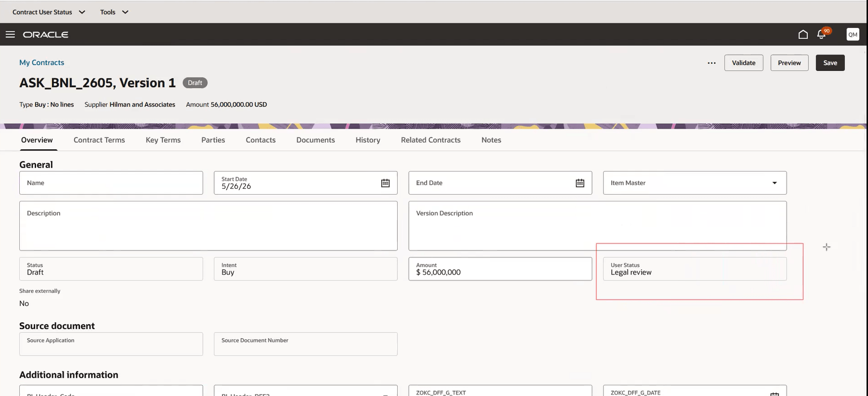This screenshot has height=396, width=868.
Task: Click the header amount 56,000,000.00 USD
Action: (239, 105)
